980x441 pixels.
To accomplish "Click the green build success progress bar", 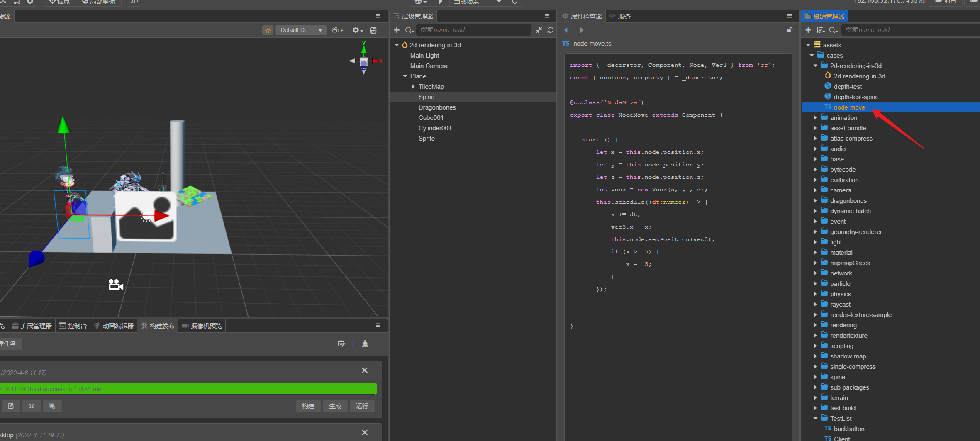I will coord(188,389).
